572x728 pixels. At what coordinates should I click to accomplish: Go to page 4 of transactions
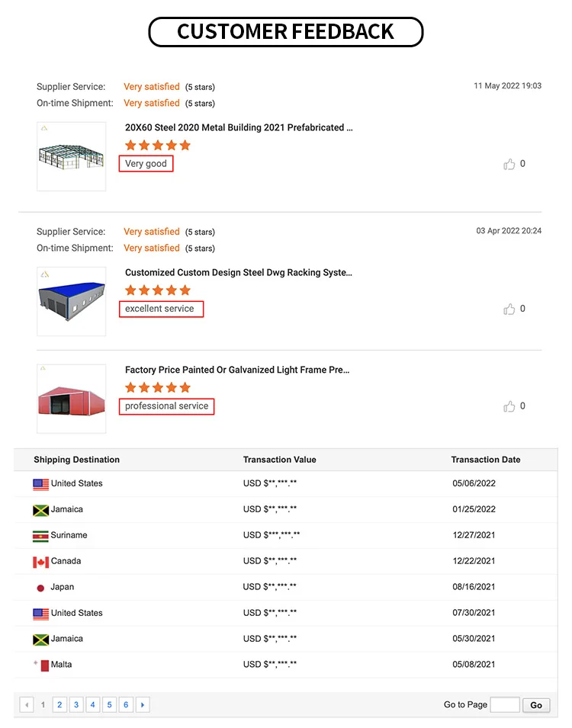pyautogui.click(x=93, y=705)
